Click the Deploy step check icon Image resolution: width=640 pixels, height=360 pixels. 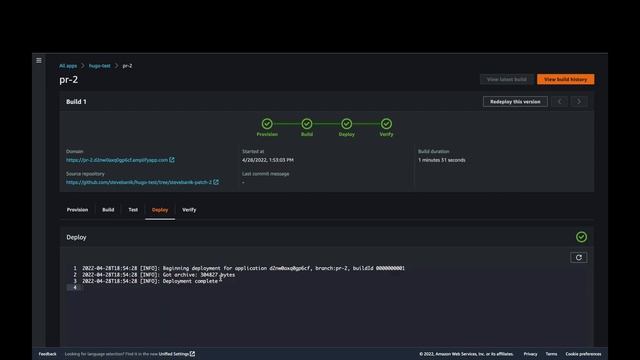click(x=347, y=124)
